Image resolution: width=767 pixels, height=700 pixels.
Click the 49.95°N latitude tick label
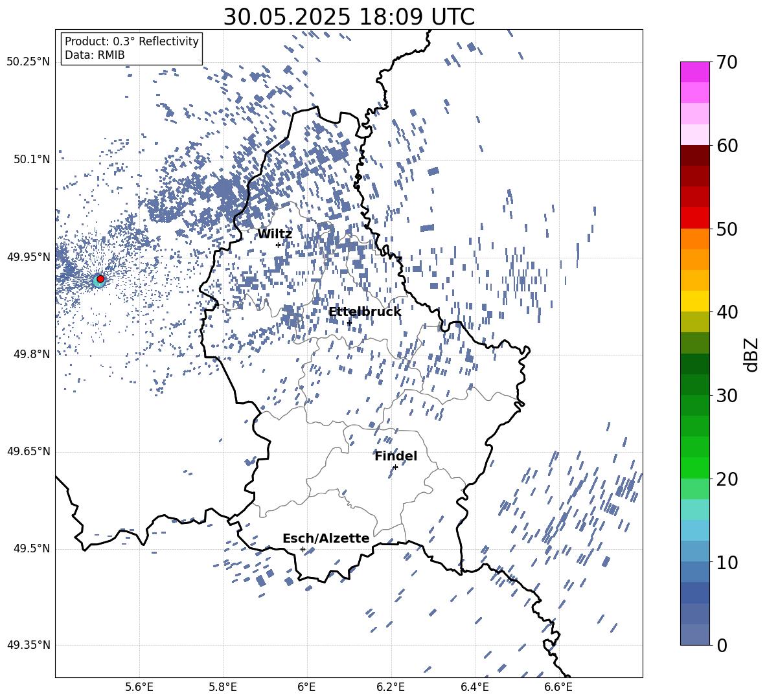[29, 257]
